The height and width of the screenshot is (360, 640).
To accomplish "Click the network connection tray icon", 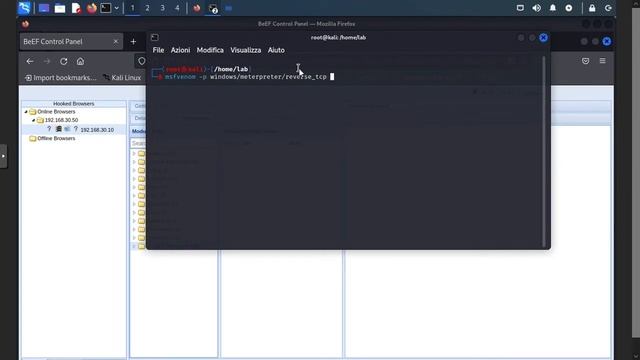I will click(x=520, y=8).
